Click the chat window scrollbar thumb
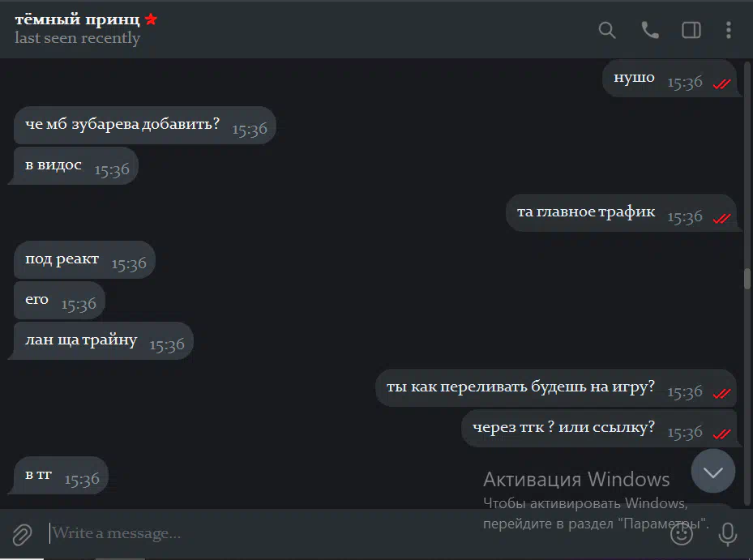Screen dimensions: 753x560 (x=747, y=279)
